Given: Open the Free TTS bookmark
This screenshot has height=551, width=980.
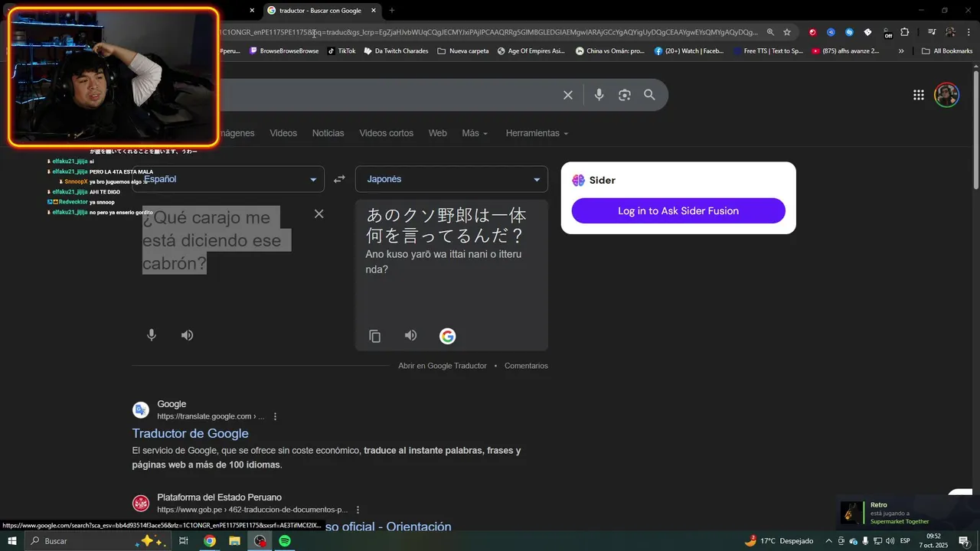Looking at the screenshot, I should tap(767, 51).
